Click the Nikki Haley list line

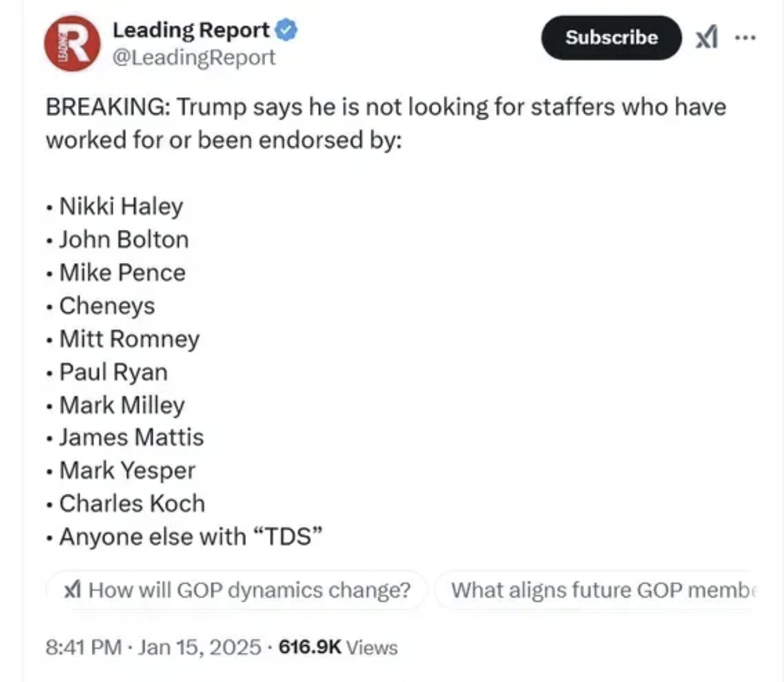pos(121,206)
